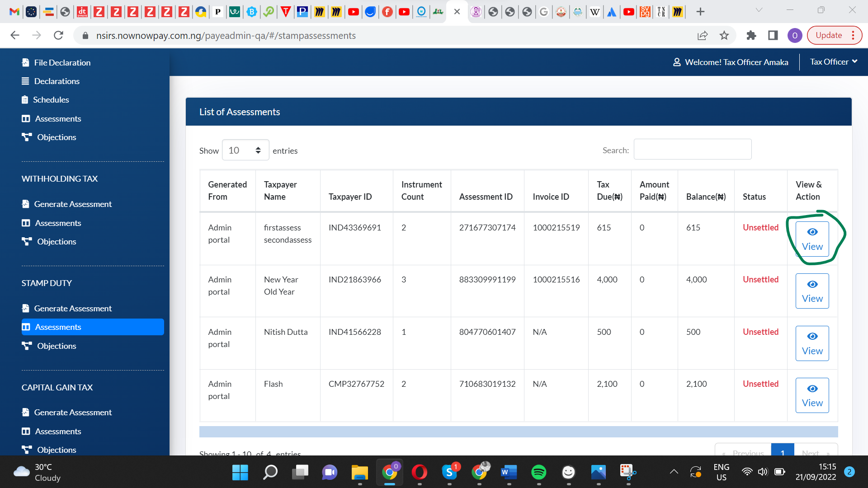Viewport: 868px width, 488px height.
Task: Open Teams chat from taskbar
Action: 330,472
